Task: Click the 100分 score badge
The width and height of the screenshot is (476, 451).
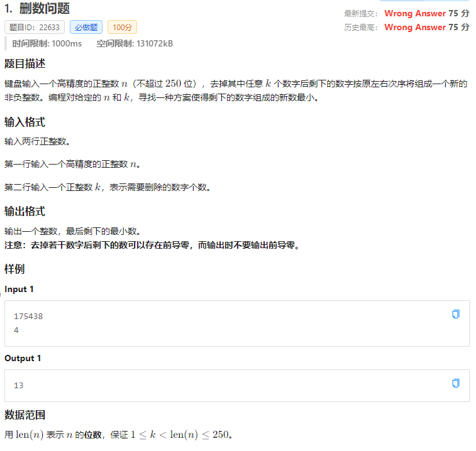Action: (122, 27)
